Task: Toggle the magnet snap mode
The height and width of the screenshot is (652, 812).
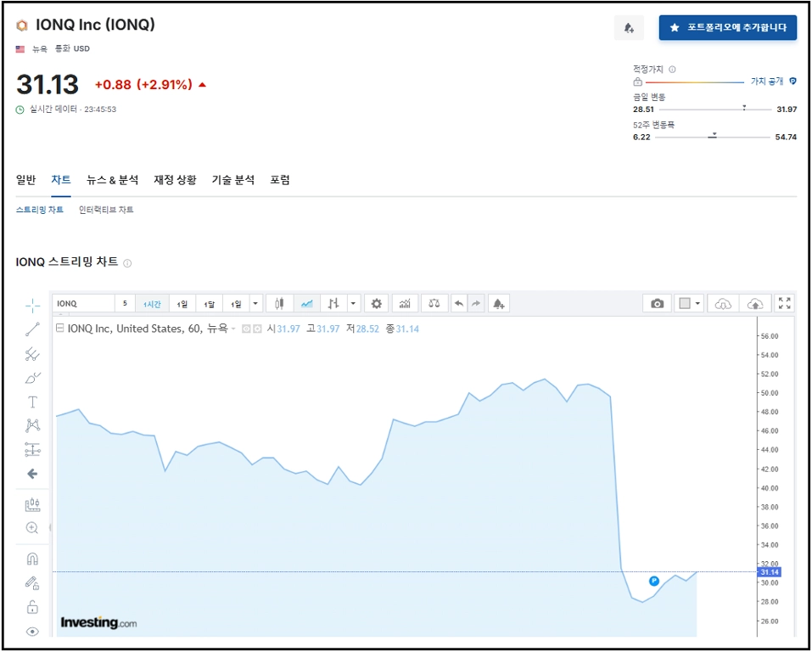Action: click(32, 559)
